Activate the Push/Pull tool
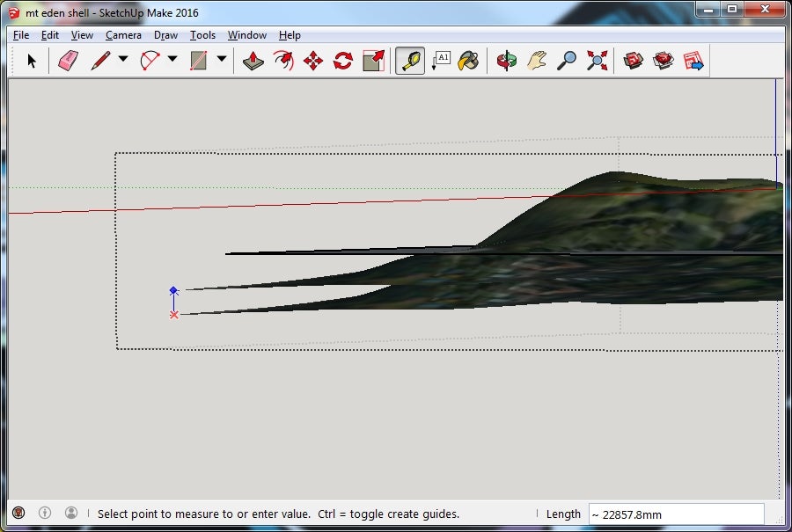 [253, 61]
